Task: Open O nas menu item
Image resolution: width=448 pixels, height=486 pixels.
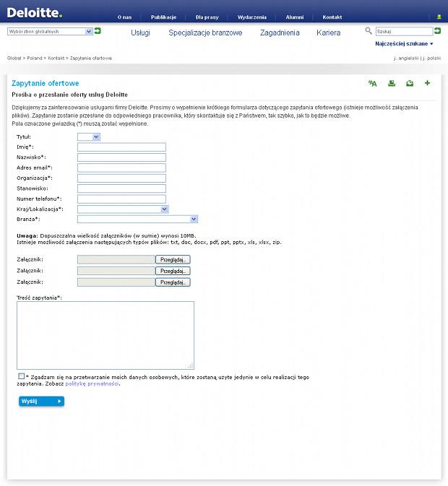Action: pos(124,17)
